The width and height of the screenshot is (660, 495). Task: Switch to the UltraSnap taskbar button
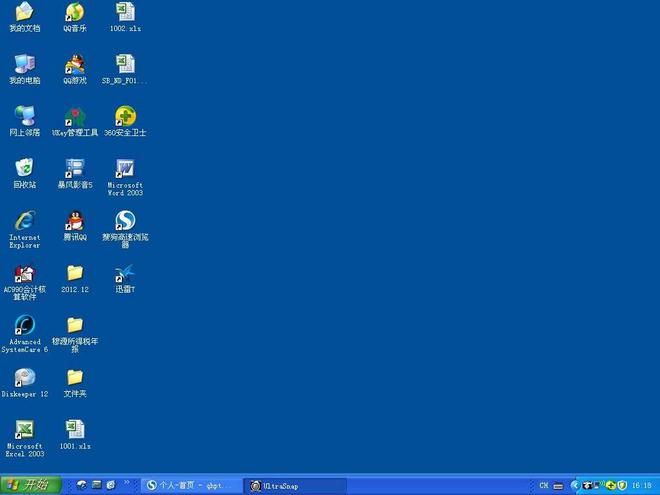pos(296,486)
